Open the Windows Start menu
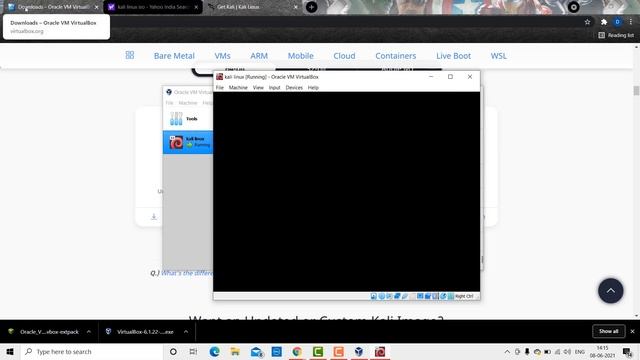Screen dimensions: 640x360 (x=10, y=351)
